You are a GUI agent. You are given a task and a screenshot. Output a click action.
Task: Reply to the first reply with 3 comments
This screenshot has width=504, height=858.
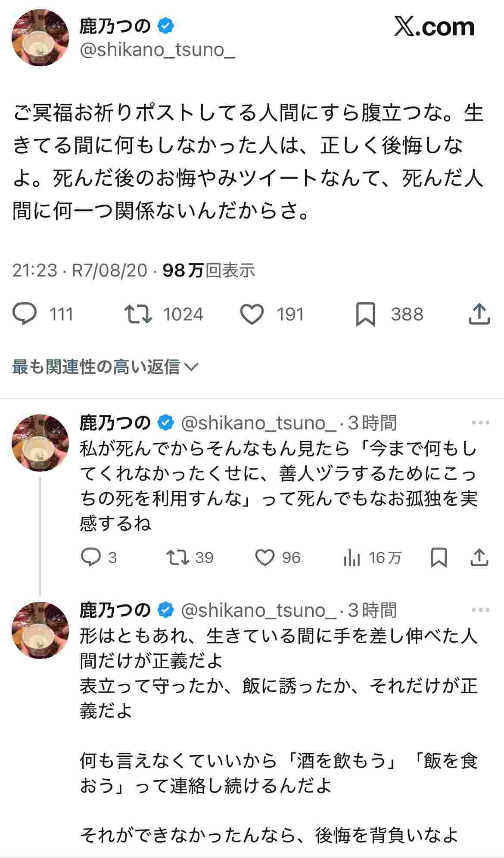point(91,557)
